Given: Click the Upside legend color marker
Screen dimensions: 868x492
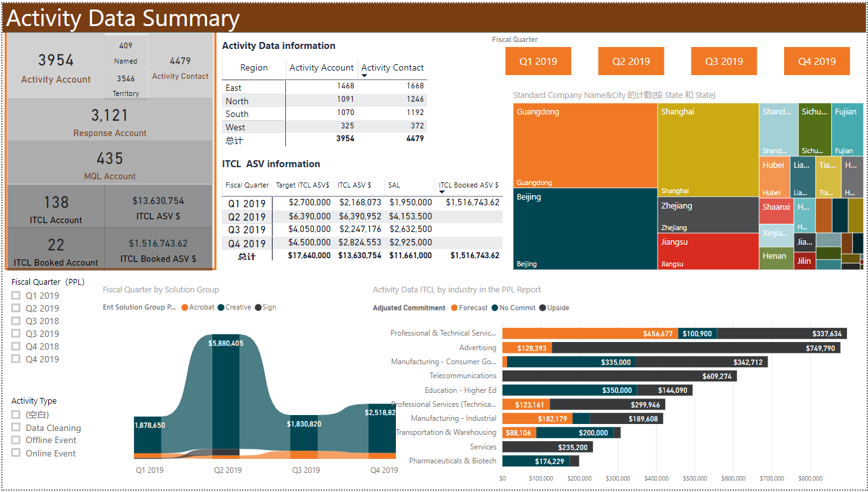Looking at the screenshot, I should coord(543,308).
